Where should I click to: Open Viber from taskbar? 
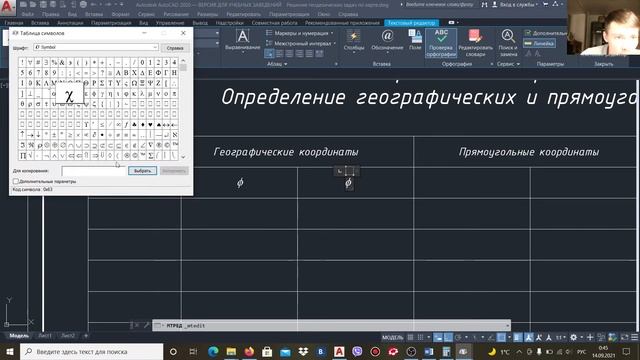tap(357, 351)
